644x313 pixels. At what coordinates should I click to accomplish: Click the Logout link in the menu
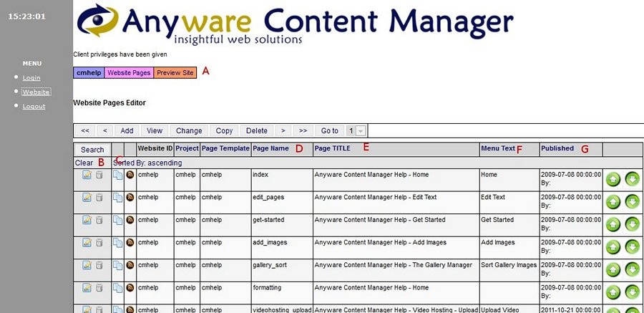tap(34, 106)
